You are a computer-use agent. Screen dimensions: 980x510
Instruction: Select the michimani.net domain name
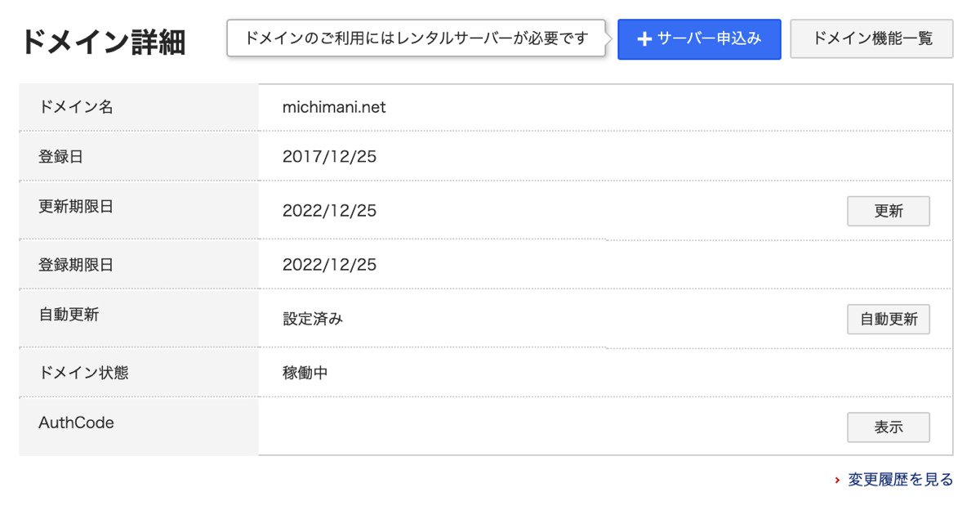pyautogui.click(x=335, y=107)
